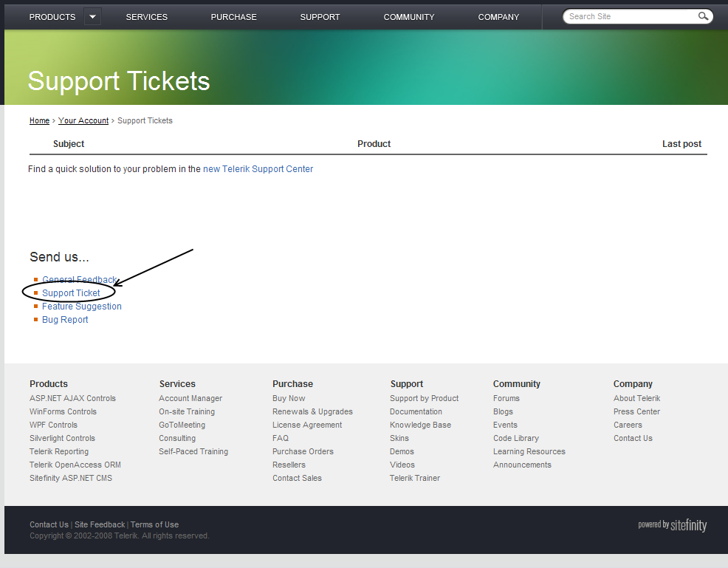
Task: Open Telerik Trainer footer link
Action: [415, 478]
